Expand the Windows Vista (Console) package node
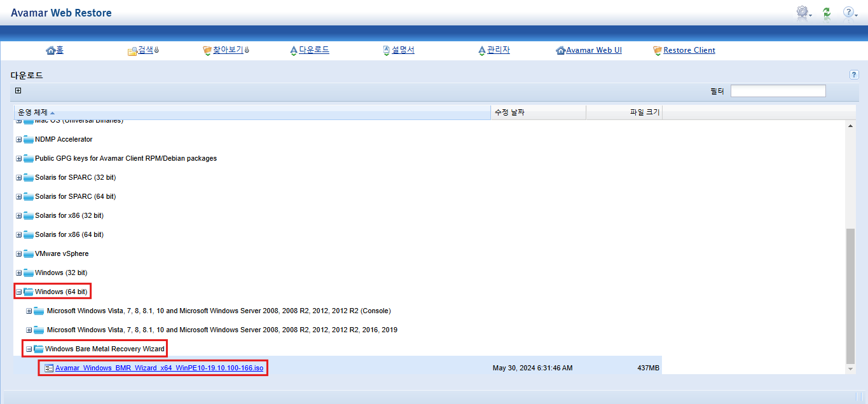 (29, 311)
